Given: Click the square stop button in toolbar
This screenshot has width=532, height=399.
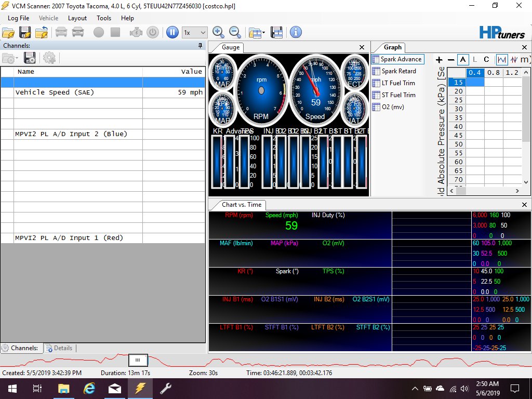Looking at the screenshot, I should pos(115,33).
